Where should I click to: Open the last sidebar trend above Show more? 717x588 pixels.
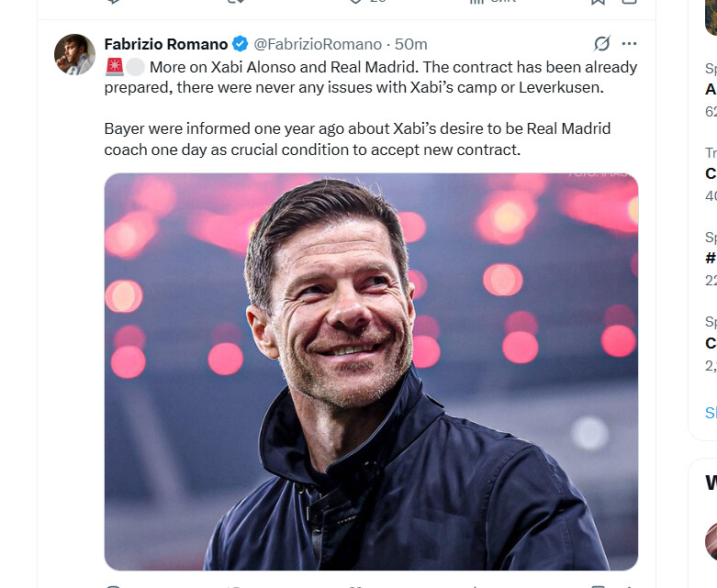coord(711,343)
